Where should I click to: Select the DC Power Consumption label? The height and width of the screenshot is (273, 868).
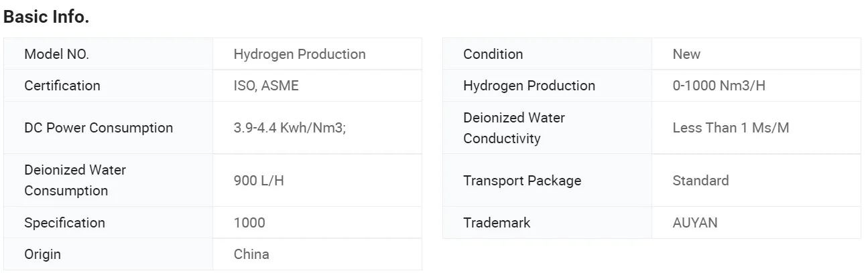point(99,128)
